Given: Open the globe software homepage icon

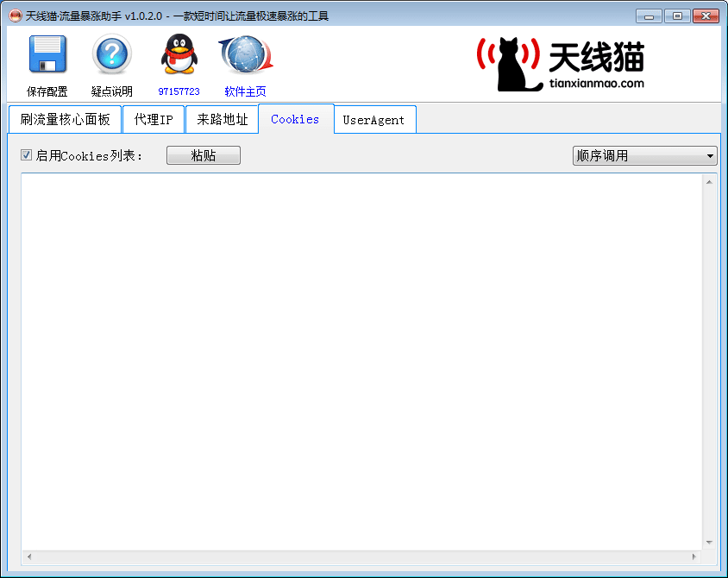Looking at the screenshot, I should coord(246,54).
